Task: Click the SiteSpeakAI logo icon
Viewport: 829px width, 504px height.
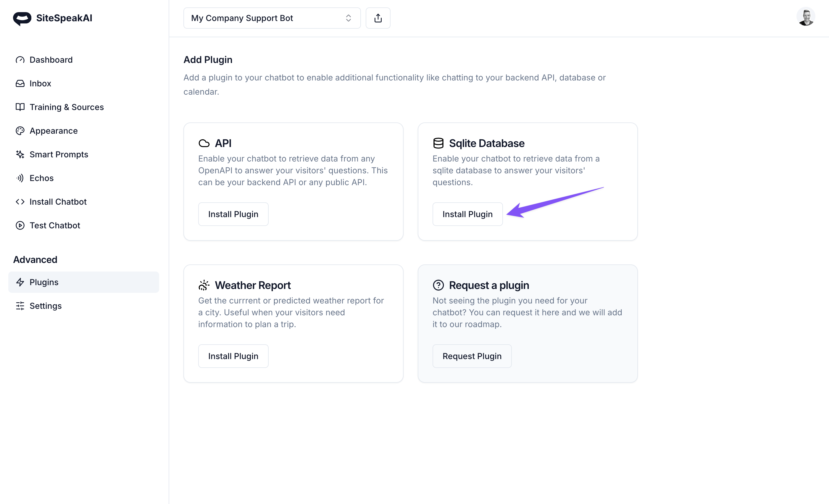Action: click(x=22, y=18)
